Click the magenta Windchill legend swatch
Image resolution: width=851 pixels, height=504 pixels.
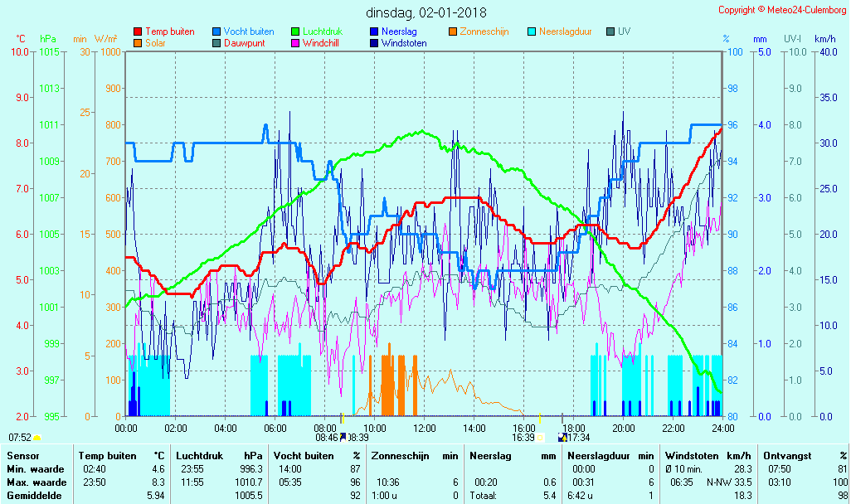[295, 43]
